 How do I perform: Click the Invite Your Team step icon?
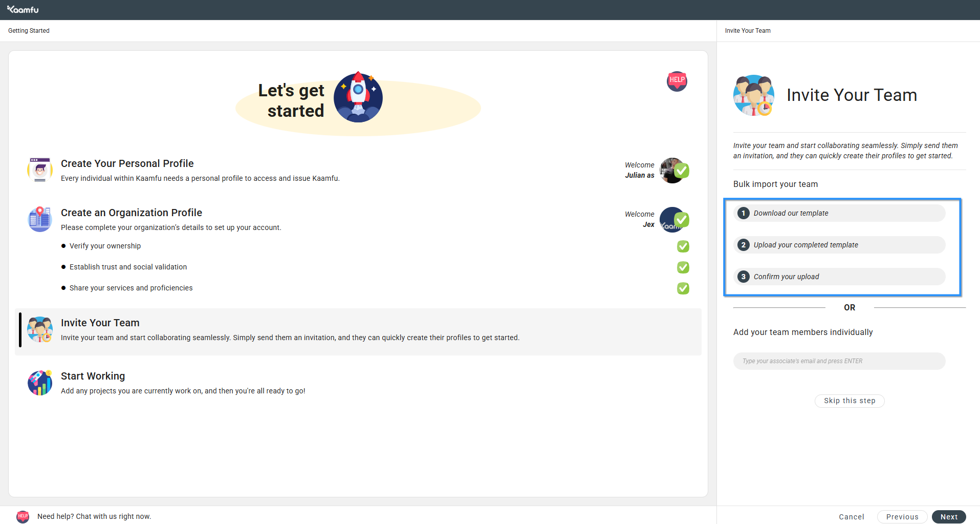tap(40, 329)
